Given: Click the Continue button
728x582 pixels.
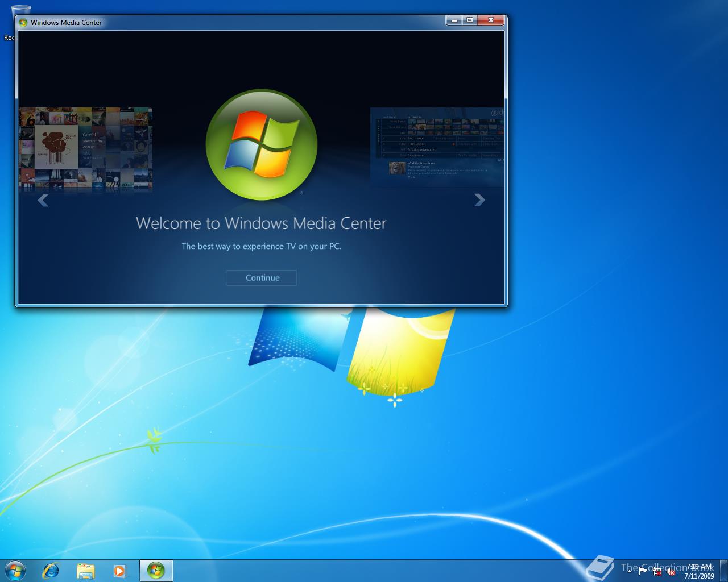Looking at the screenshot, I should [x=261, y=277].
